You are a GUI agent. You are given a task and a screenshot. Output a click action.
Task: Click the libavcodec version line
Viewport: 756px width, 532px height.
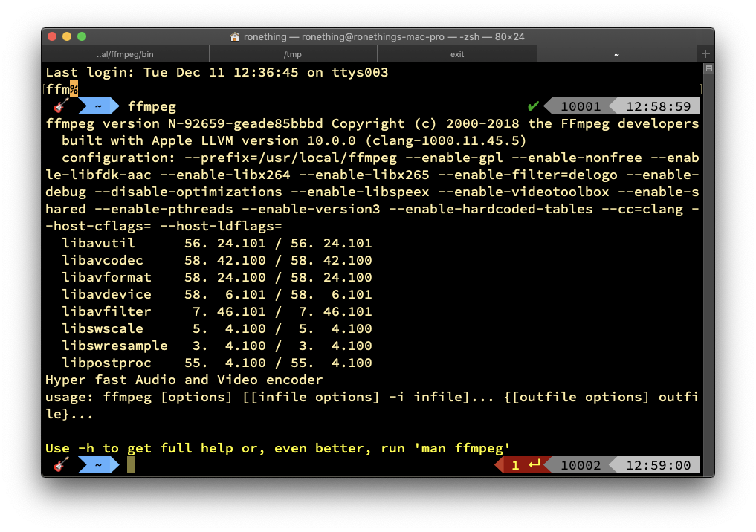click(x=217, y=260)
